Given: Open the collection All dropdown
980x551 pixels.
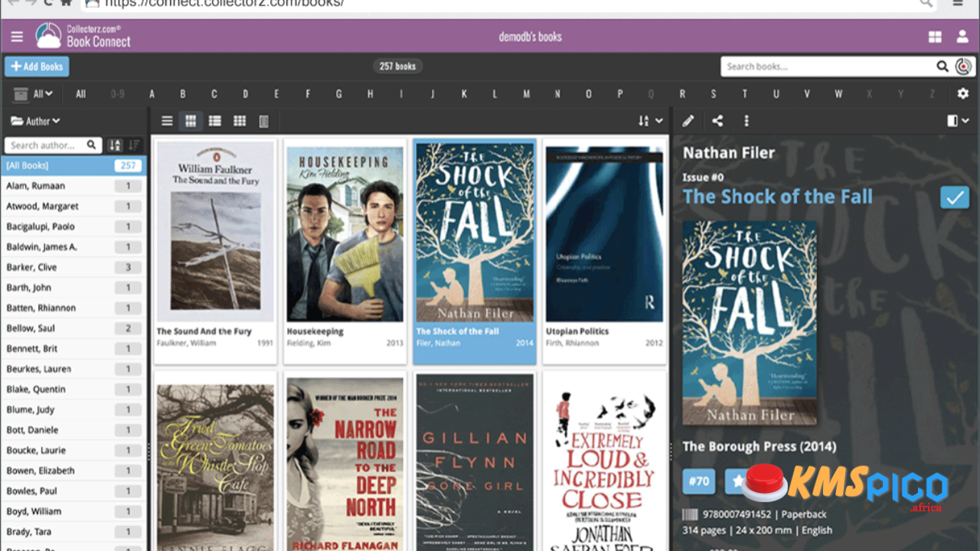Looking at the screenshot, I should point(43,94).
